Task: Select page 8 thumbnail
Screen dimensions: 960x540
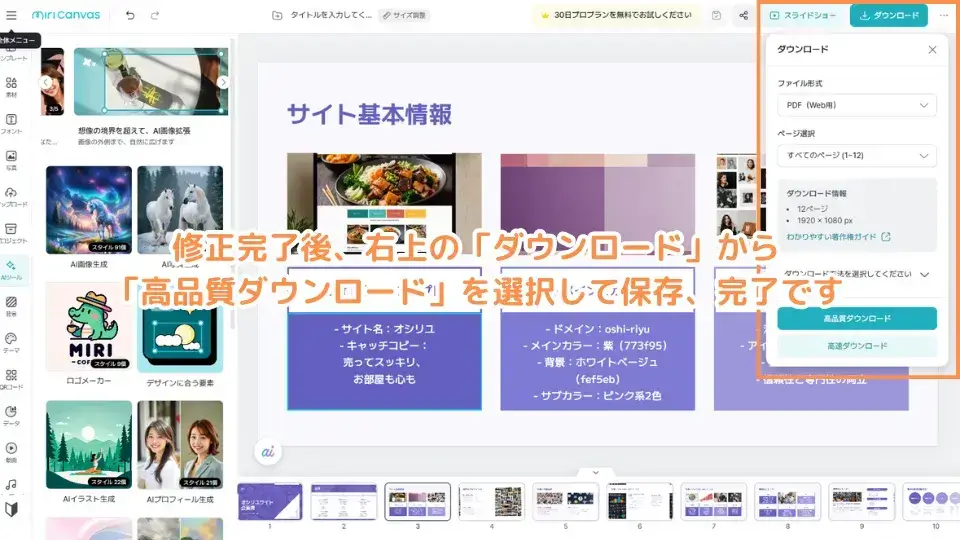Action: pos(788,501)
